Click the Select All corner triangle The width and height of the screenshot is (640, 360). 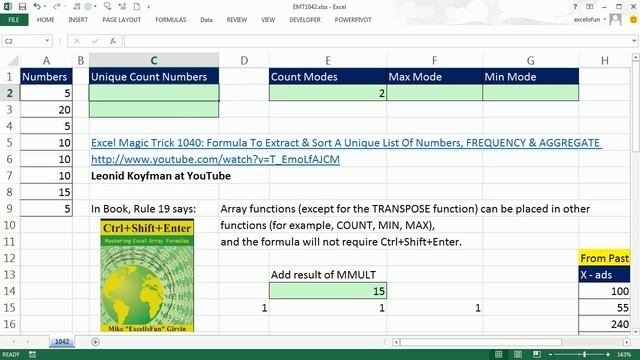tap(13, 61)
